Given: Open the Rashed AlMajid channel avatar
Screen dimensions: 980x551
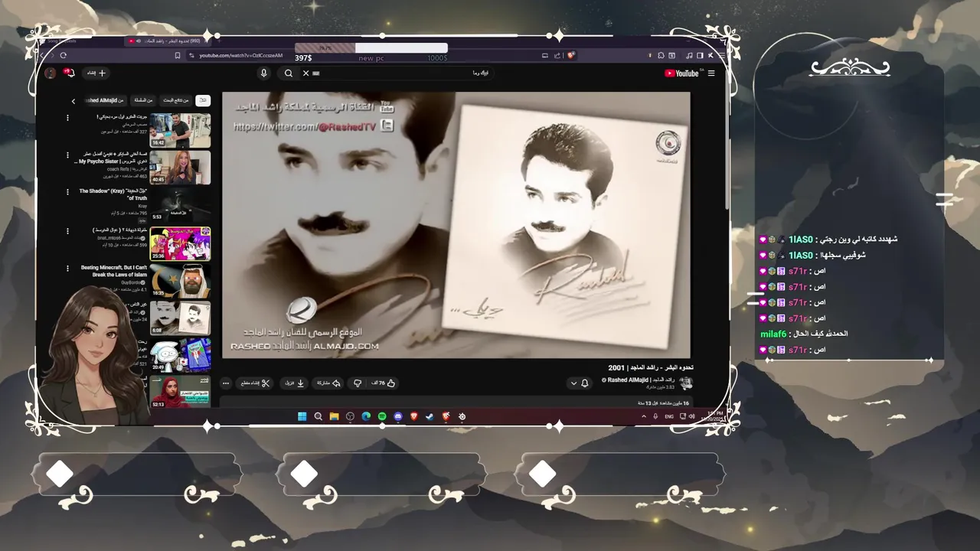Looking at the screenshot, I should 686,383.
